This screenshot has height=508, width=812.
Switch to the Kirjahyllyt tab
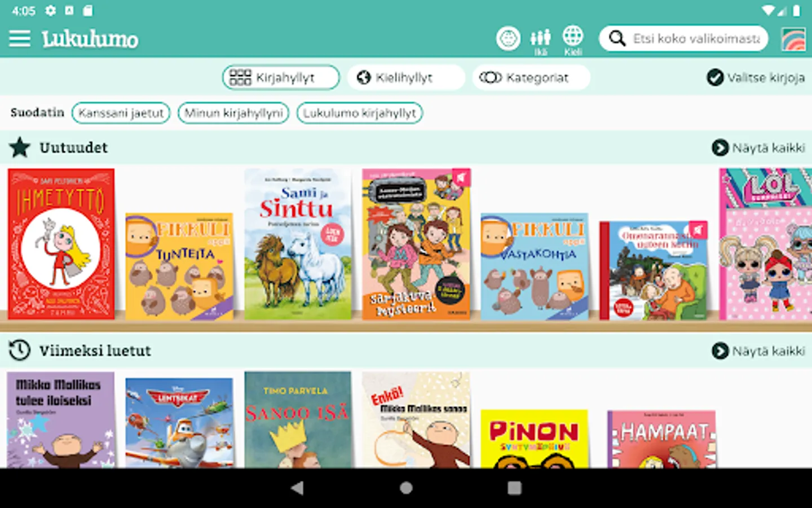pyautogui.click(x=281, y=77)
